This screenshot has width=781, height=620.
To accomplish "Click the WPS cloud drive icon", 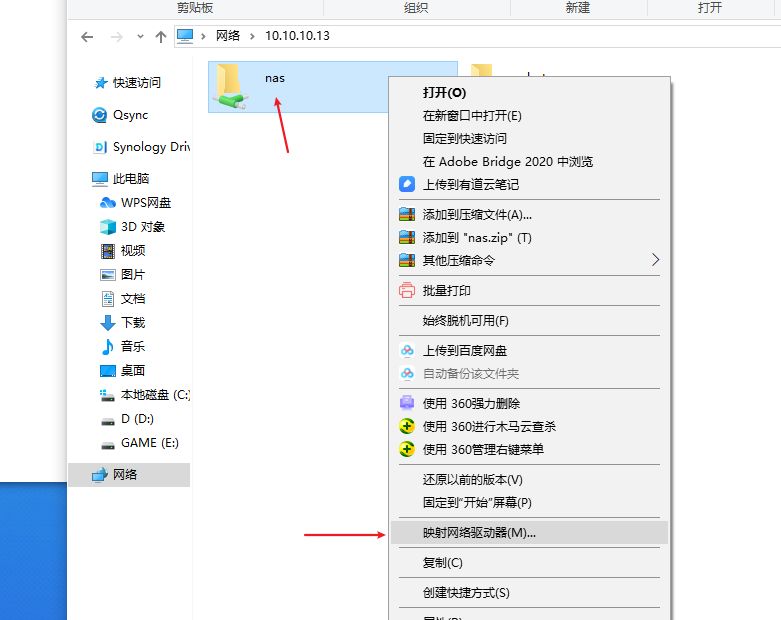I will click(108, 203).
